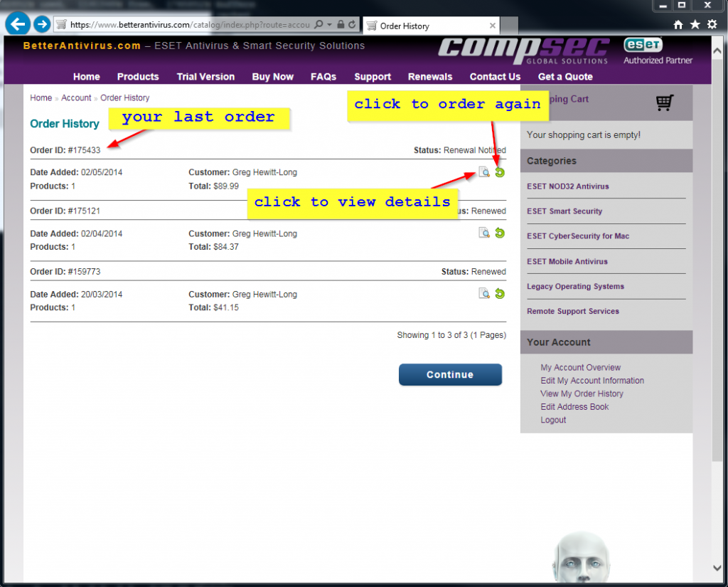Go forward using the browser forward arrow
This screenshot has height=587, width=728.
[x=42, y=24]
